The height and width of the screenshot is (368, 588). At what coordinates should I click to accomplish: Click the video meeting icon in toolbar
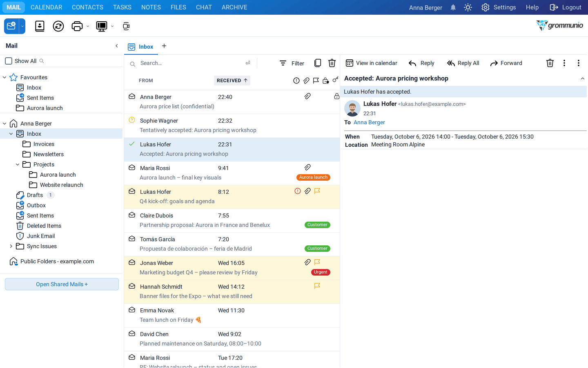[x=126, y=26]
